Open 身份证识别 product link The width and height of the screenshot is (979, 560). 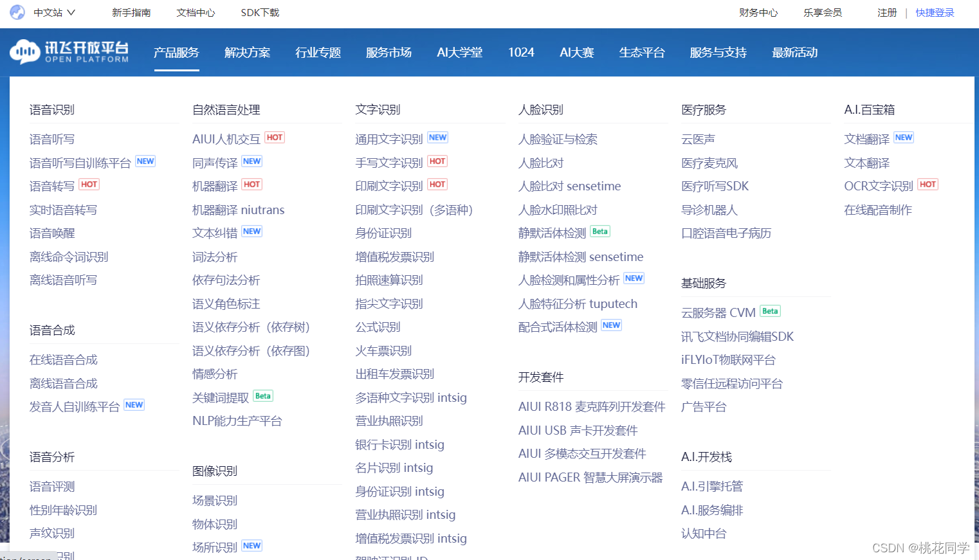[x=383, y=233]
